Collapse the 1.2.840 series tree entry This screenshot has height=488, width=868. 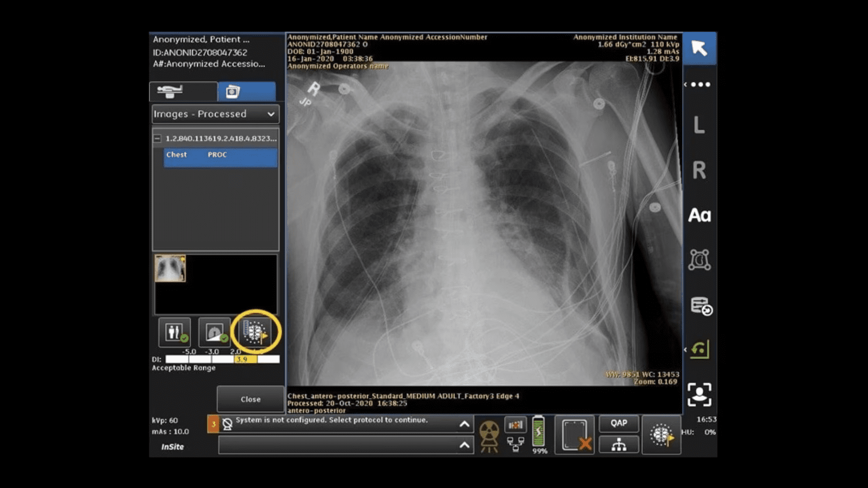[x=157, y=139]
